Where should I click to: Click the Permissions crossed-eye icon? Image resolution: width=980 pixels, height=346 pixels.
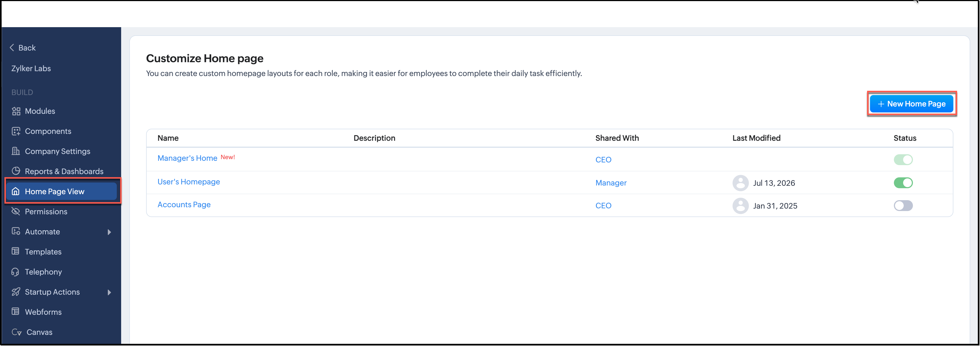click(16, 211)
